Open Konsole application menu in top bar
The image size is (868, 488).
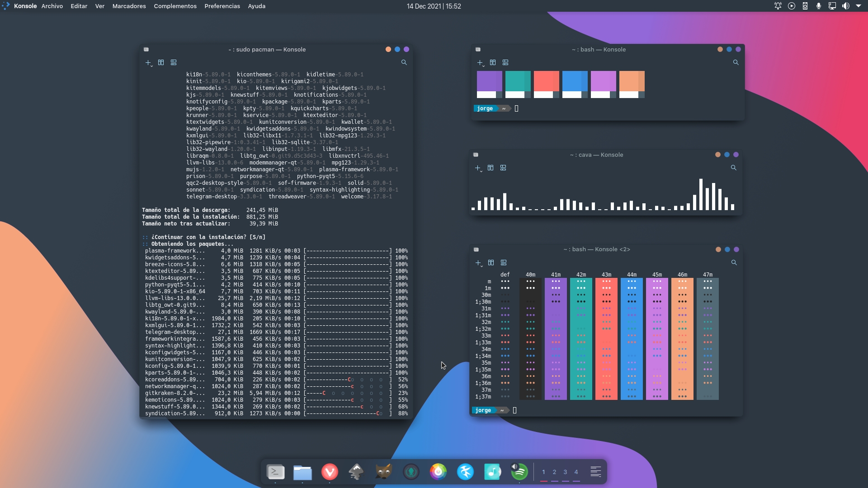pos(25,6)
